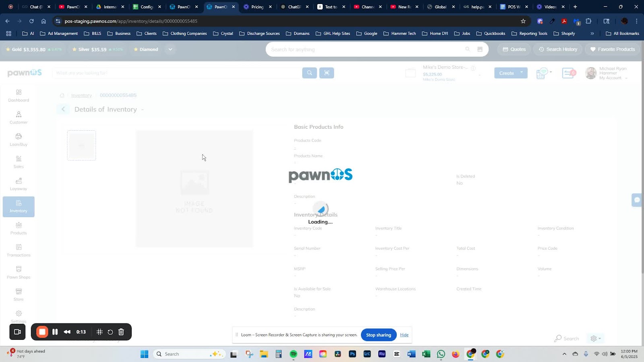Pause the Loom recording

[x=55, y=332]
